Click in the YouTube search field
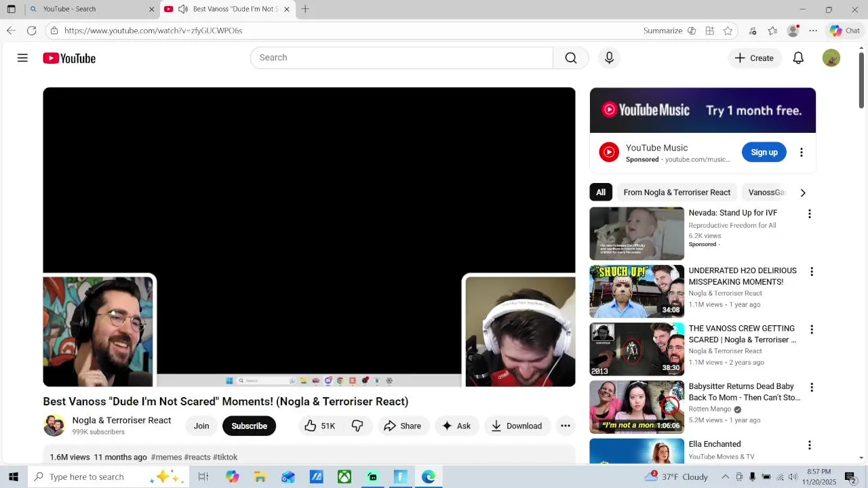The image size is (868, 488). coord(401,58)
